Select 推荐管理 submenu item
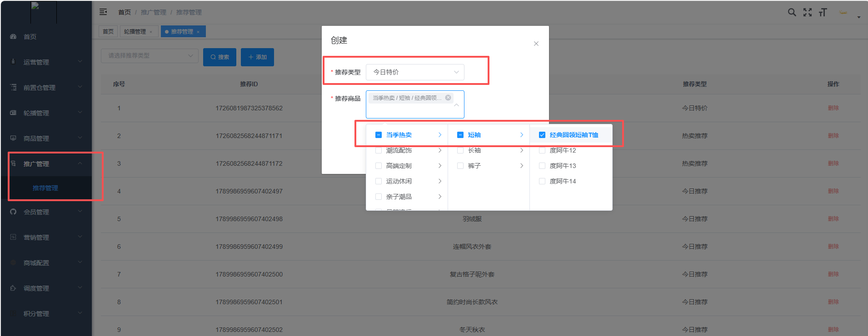The width and height of the screenshot is (868, 336). (45, 188)
